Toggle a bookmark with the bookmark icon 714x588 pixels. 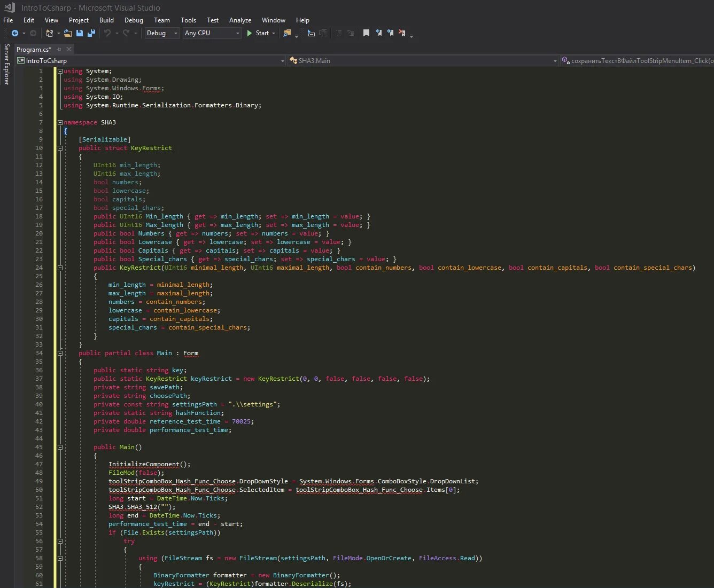tap(366, 33)
